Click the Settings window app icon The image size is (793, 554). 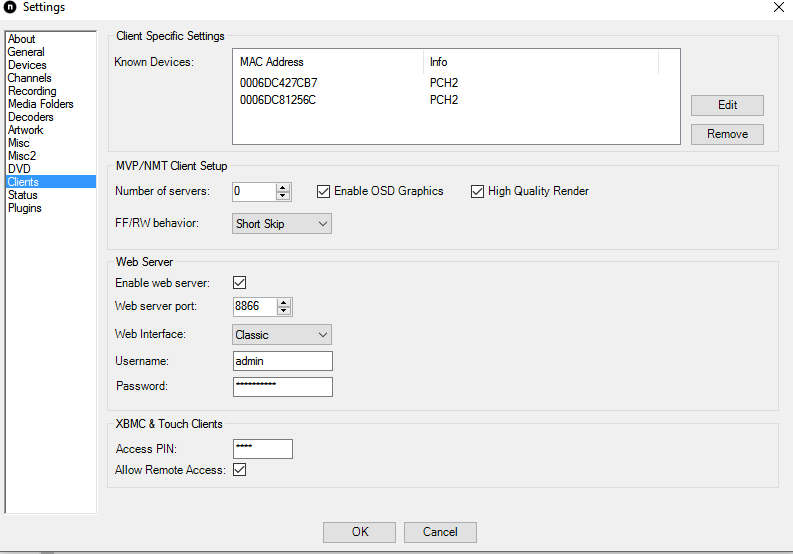tap(10, 7)
